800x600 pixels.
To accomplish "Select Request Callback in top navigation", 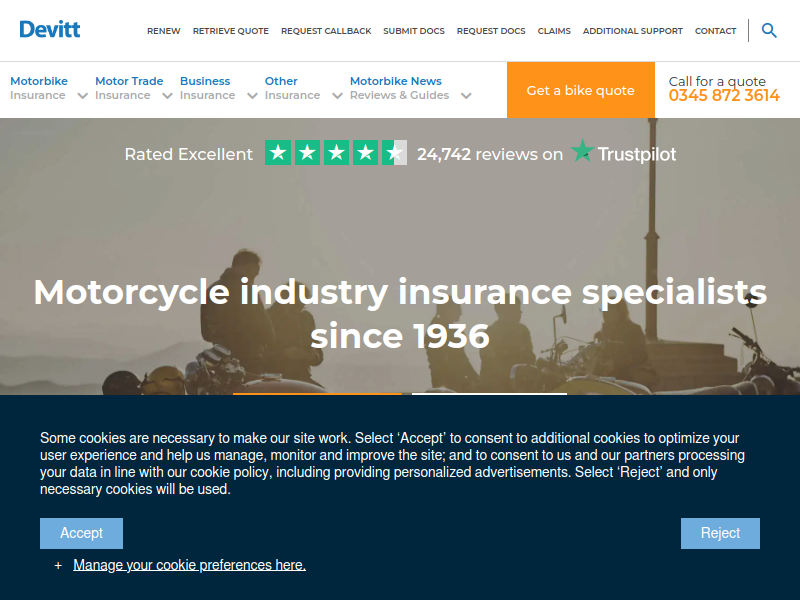I will coord(326,31).
